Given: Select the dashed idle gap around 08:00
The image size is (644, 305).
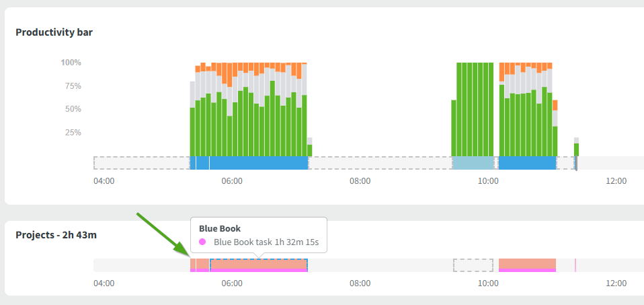Looking at the screenshot, I should click(x=380, y=163).
